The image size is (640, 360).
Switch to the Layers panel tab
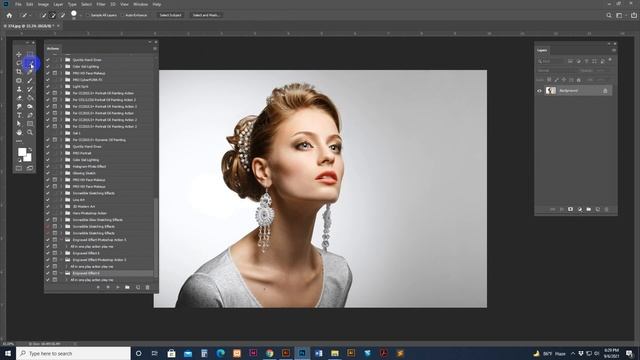pos(542,50)
